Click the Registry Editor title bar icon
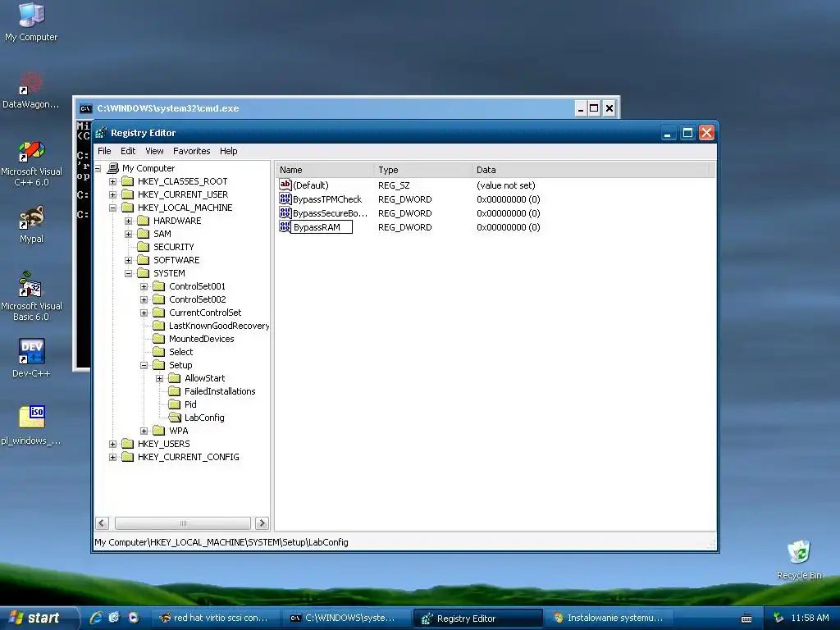 tap(101, 133)
